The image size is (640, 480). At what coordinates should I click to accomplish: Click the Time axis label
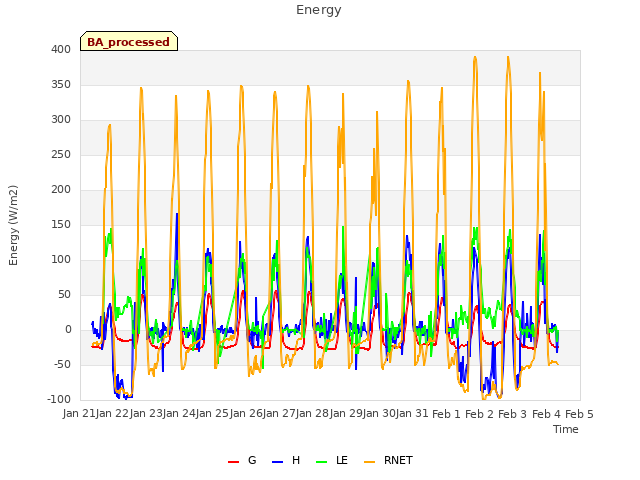tap(566, 429)
